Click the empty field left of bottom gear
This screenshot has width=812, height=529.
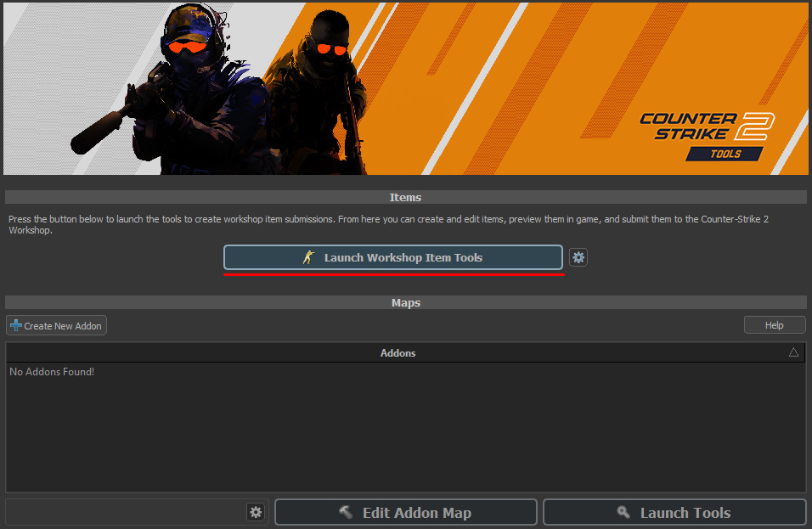126,512
